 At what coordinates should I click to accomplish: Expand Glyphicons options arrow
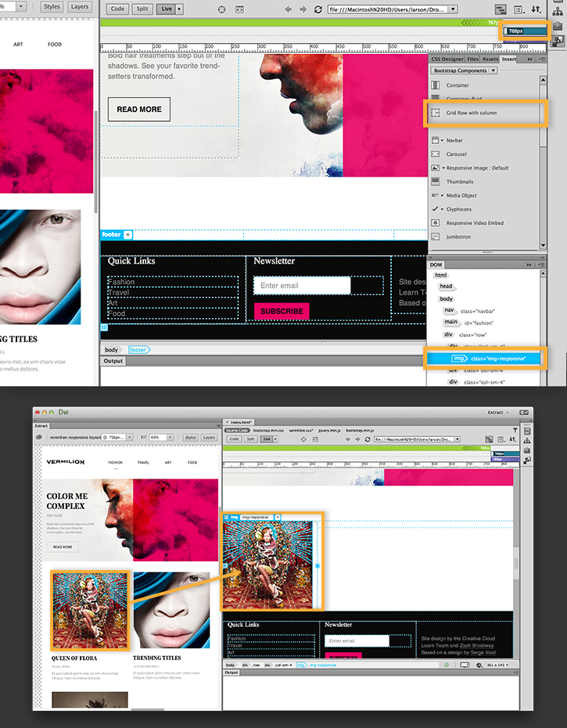442,210
